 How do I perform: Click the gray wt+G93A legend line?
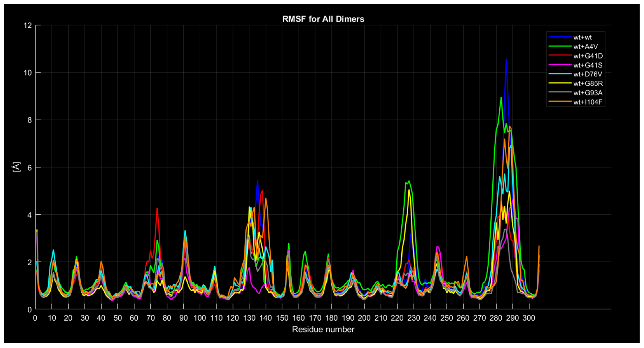(560, 93)
